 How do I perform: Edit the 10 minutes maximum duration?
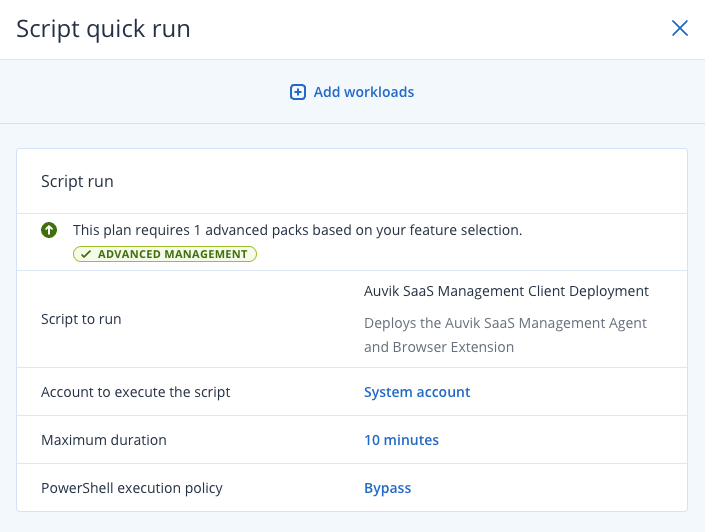click(401, 440)
